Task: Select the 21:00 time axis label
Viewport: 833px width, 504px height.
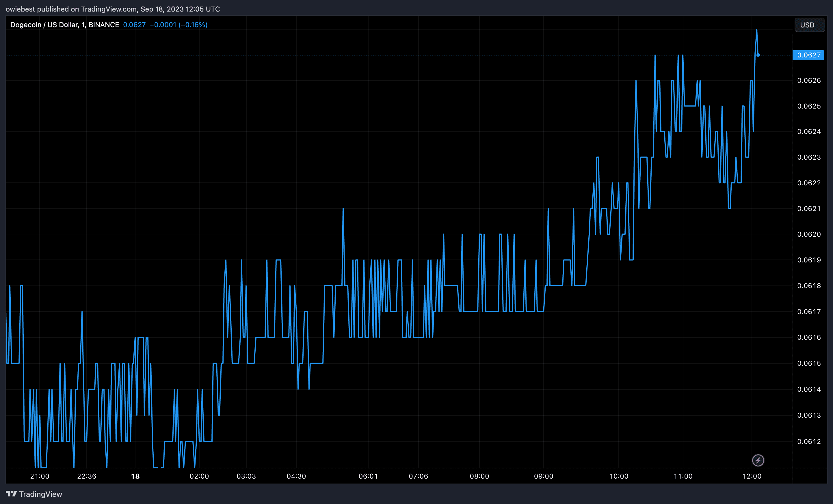Action: [40, 476]
